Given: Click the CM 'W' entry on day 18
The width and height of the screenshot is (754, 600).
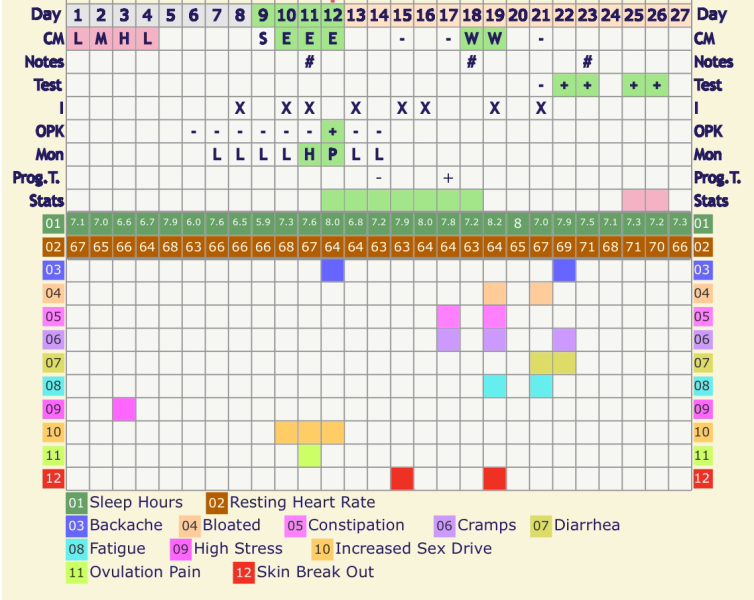Looking at the screenshot, I should [x=471, y=39].
